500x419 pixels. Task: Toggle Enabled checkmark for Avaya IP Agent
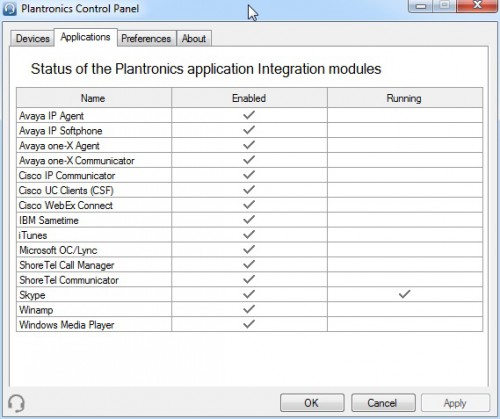point(249,115)
